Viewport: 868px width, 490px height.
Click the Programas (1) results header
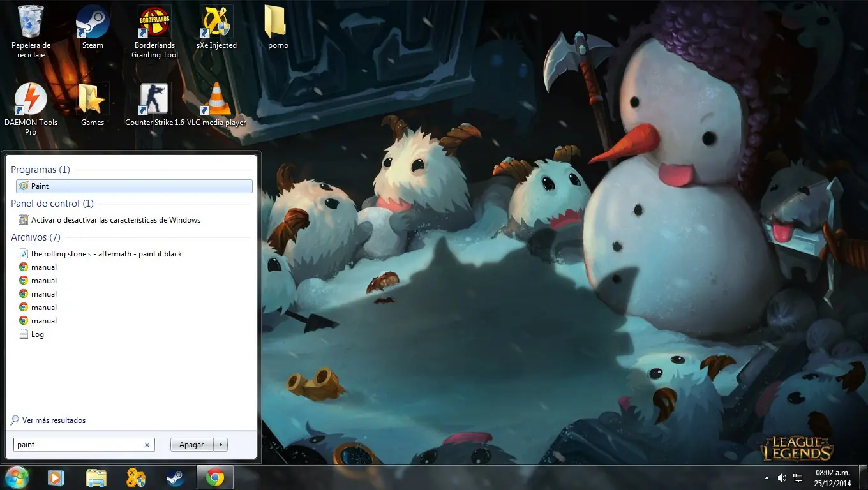coord(40,170)
